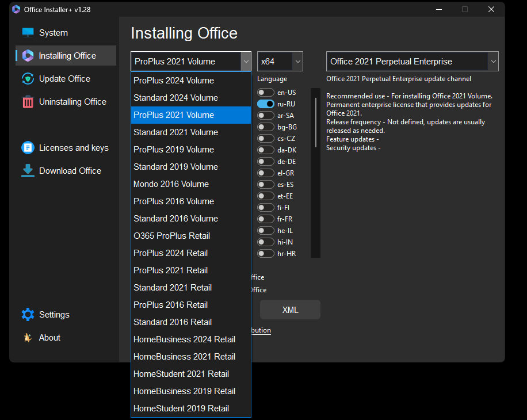Turn on the fr-FR language toggle
Screen dimensions: 527x420
click(266, 219)
